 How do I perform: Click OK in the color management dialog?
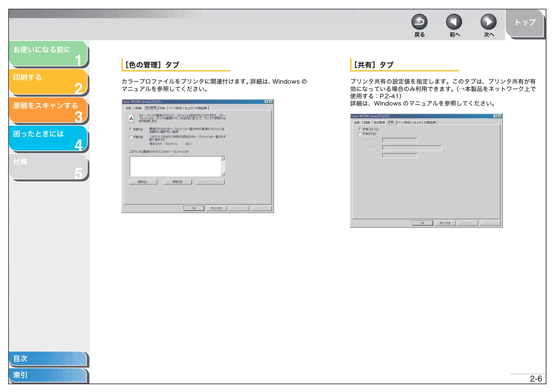[194, 208]
